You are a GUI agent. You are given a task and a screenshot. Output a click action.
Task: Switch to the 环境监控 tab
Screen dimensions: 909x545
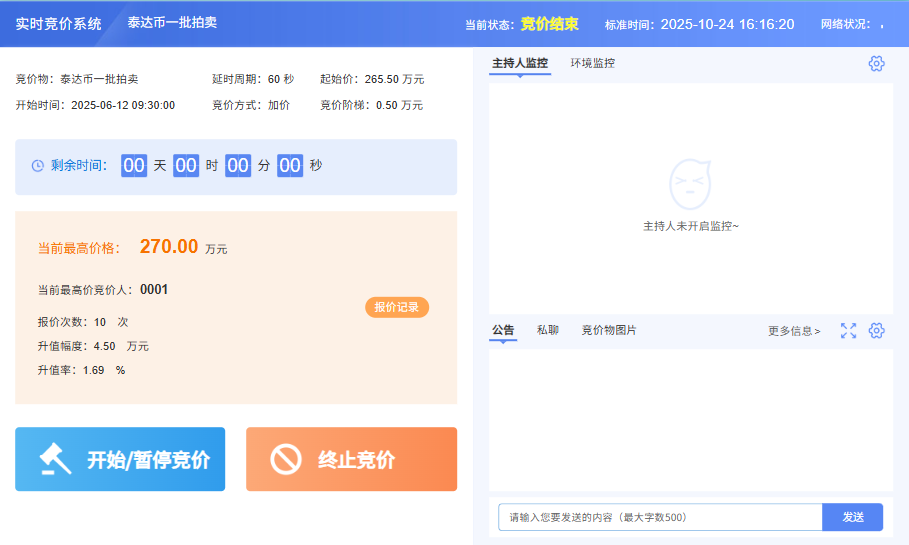pyautogui.click(x=593, y=63)
